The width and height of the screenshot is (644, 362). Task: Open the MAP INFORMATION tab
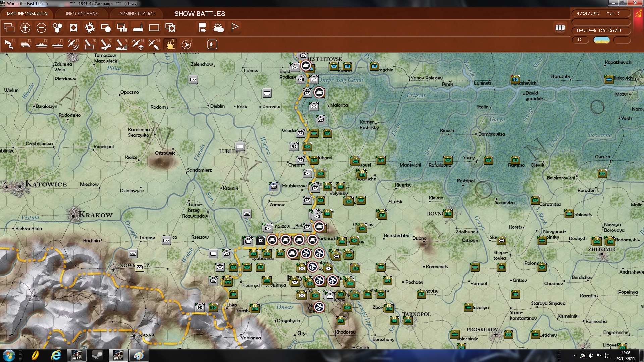27,14
